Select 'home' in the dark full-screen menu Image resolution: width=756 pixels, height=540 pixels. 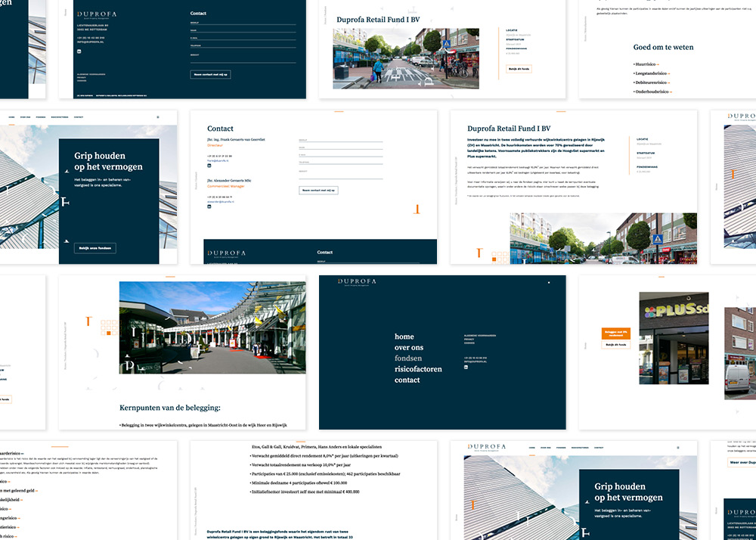pyautogui.click(x=404, y=337)
